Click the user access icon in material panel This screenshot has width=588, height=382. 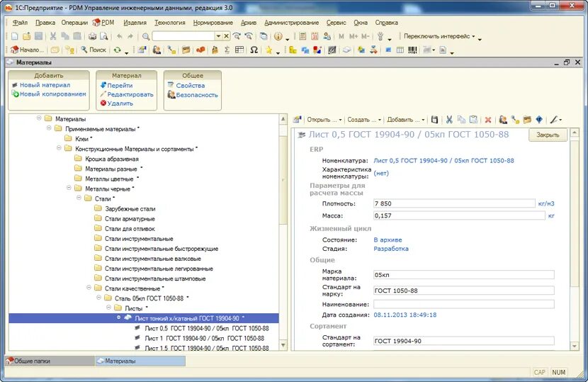(503, 120)
